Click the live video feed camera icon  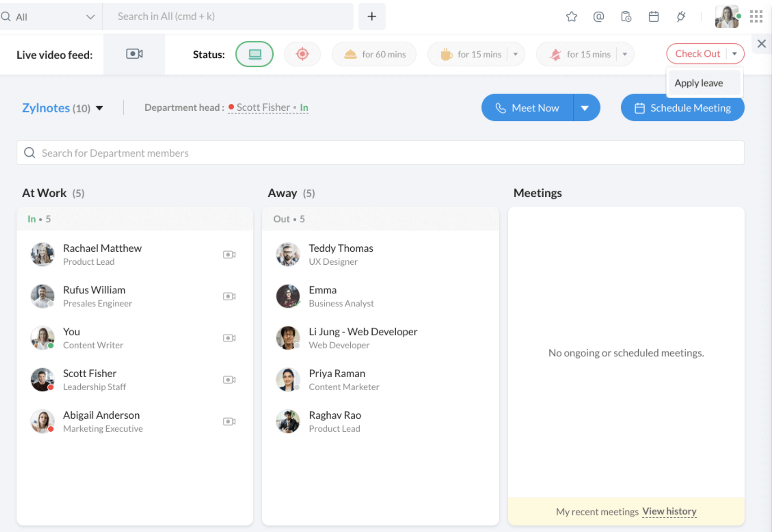134,54
